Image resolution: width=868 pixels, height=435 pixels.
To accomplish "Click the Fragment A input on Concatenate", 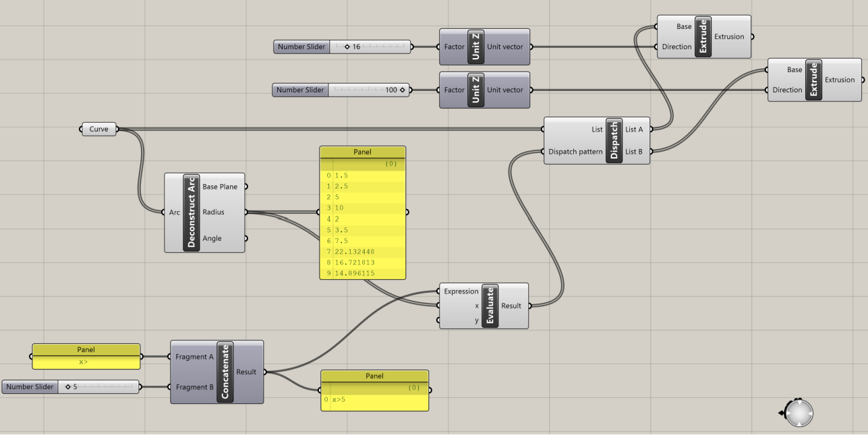I will (194, 357).
